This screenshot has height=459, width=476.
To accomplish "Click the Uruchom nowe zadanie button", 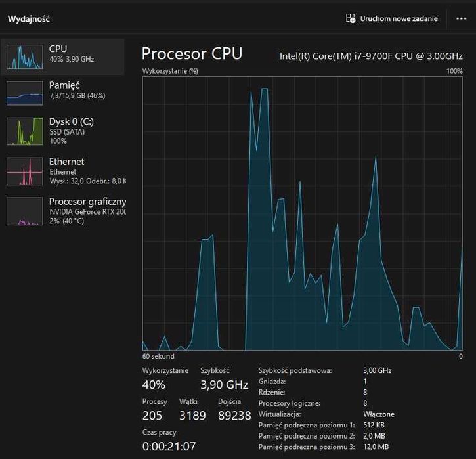I will [x=391, y=18].
